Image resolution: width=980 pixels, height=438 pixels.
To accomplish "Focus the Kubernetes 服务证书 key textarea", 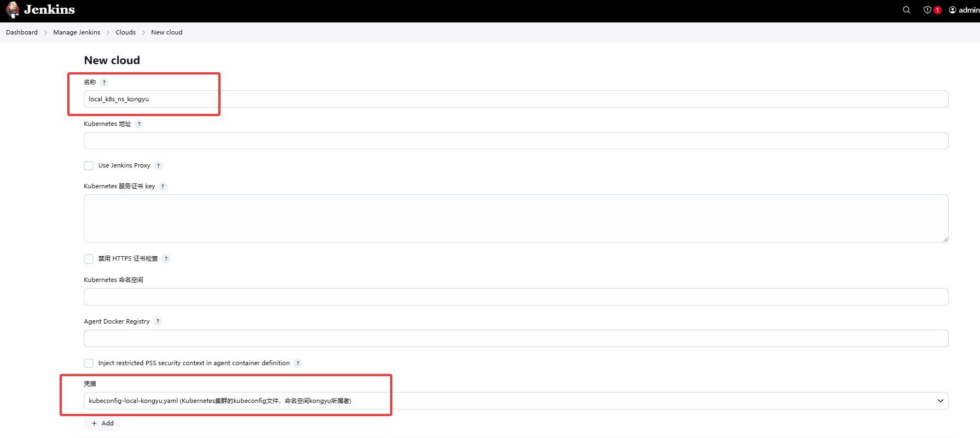I will click(515, 218).
